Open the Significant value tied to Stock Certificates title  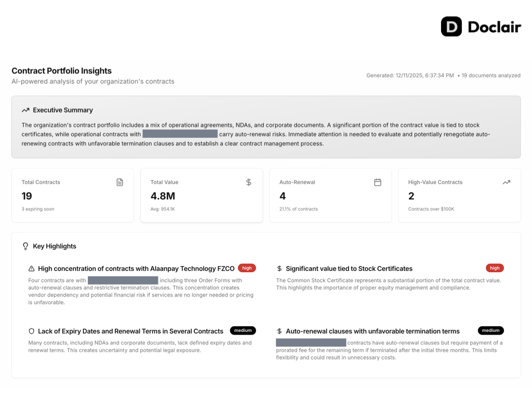click(x=349, y=269)
